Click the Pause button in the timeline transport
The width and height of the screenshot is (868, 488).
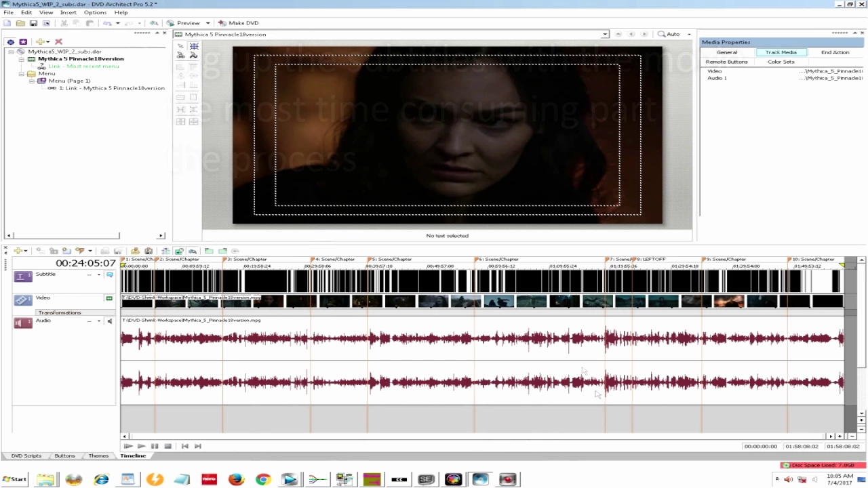pyautogui.click(x=155, y=446)
